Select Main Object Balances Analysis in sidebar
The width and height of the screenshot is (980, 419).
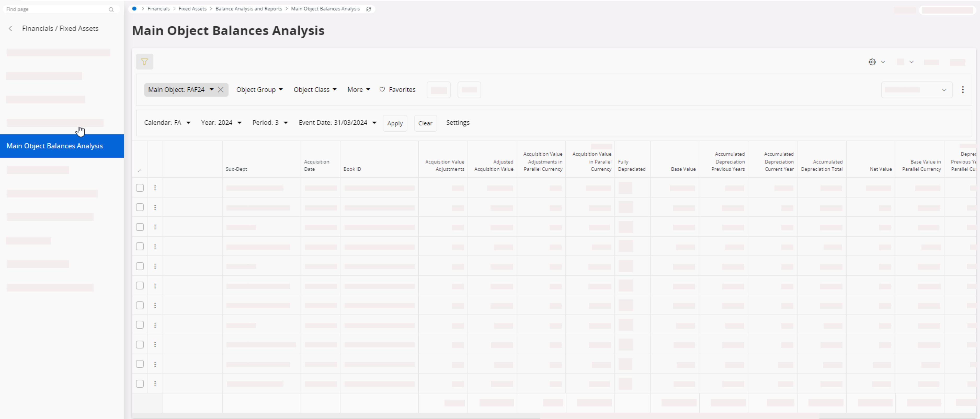coord(55,146)
